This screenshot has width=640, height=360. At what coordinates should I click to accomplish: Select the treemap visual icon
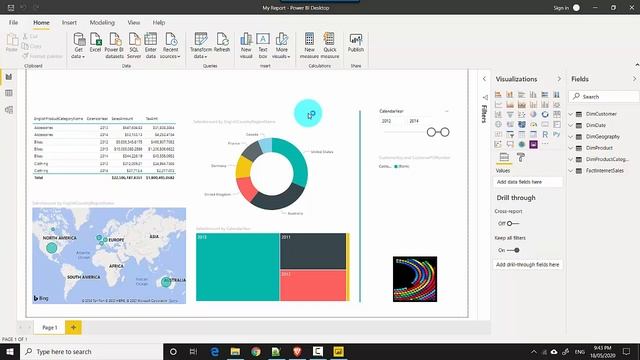pyautogui.click(x=557, y=114)
